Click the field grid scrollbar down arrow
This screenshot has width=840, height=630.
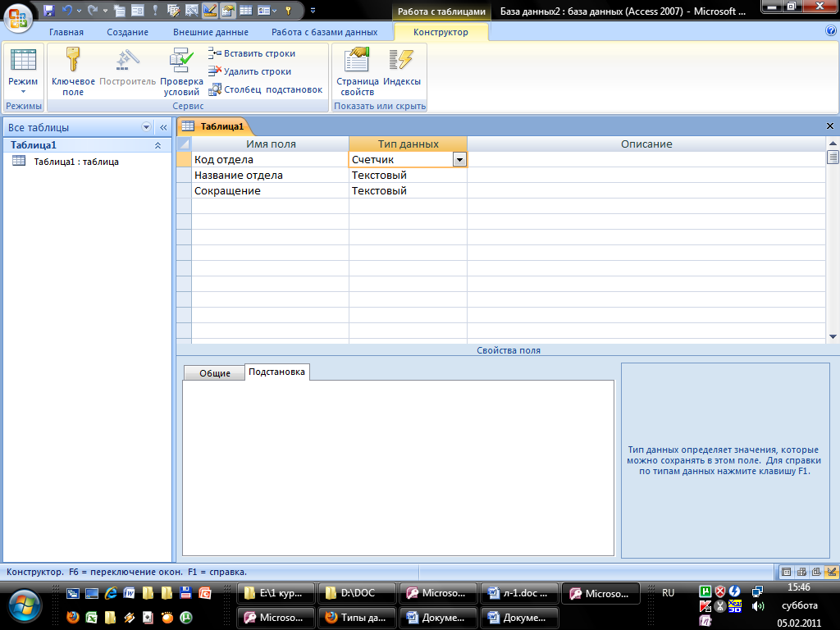833,336
